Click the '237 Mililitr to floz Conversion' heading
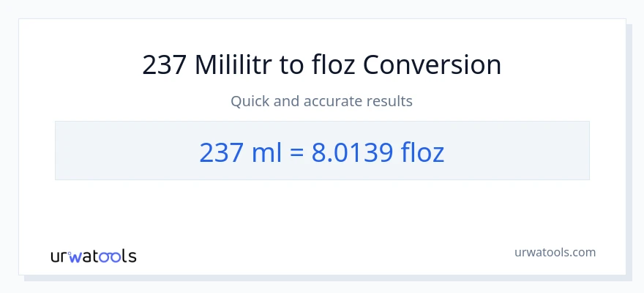This screenshot has height=293, width=644. (x=322, y=65)
